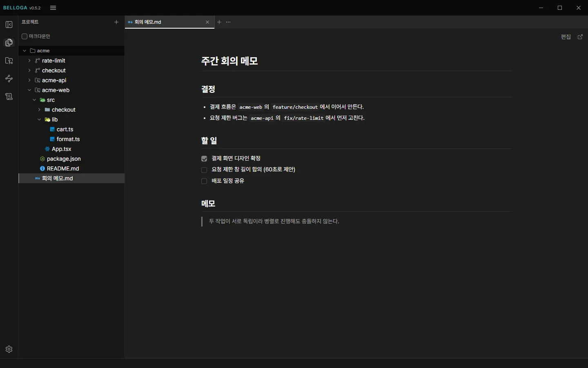Open settings with the gear icon
Image resolution: width=588 pixels, height=368 pixels.
tap(9, 349)
